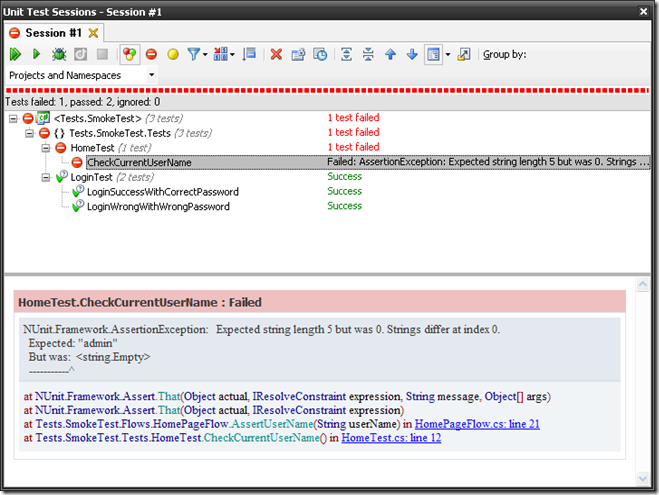Image resolution: width=659 pixels, height=495 pixels.
Task: Run selected tests with single green arrow
Action: click(37, 54)
